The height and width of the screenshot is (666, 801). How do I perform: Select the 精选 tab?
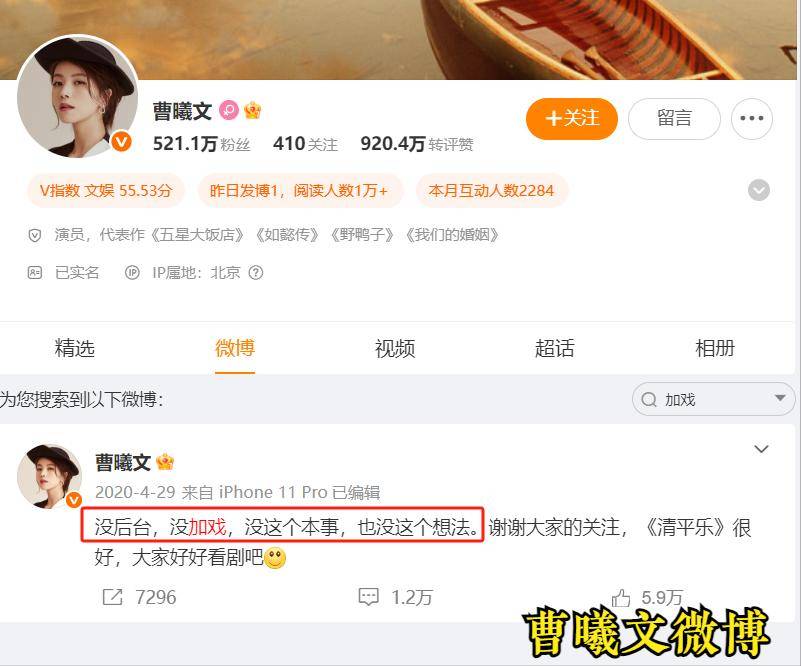[x=75, y=348]
